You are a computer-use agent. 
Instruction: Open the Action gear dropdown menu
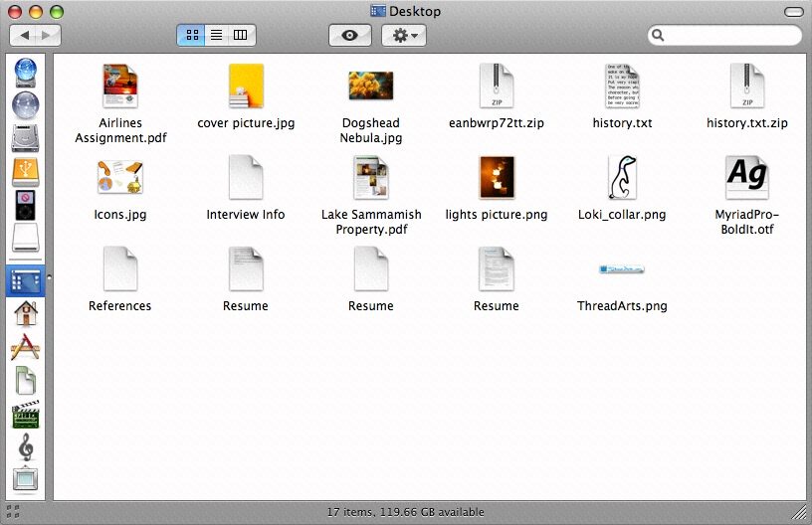click(x=404, y=35)
